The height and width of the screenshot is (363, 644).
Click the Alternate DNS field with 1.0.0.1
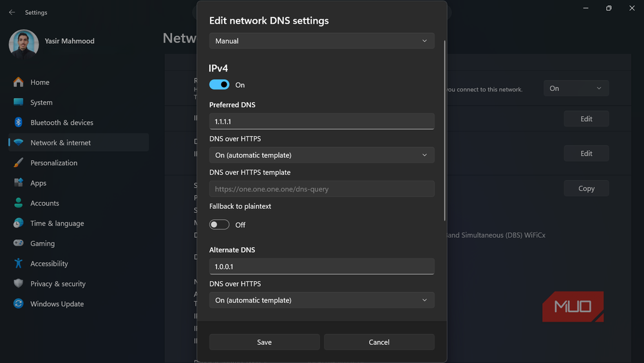(x=321, y=266)
